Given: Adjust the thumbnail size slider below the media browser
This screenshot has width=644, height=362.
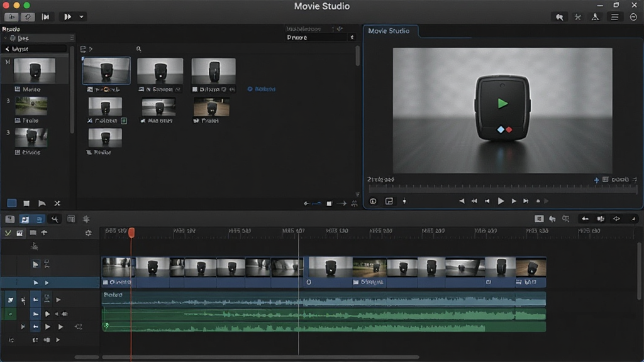Looking at the screenshot, I should (317, 203).
